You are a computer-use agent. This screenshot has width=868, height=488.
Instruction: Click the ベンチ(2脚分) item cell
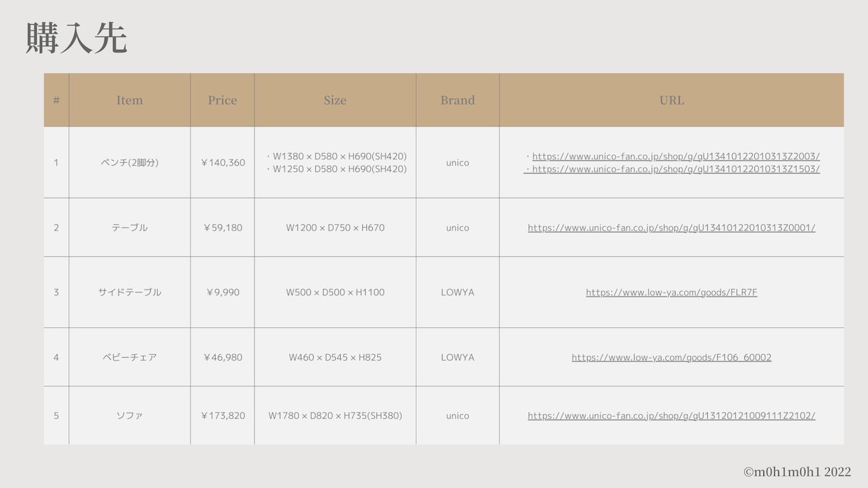129,162
